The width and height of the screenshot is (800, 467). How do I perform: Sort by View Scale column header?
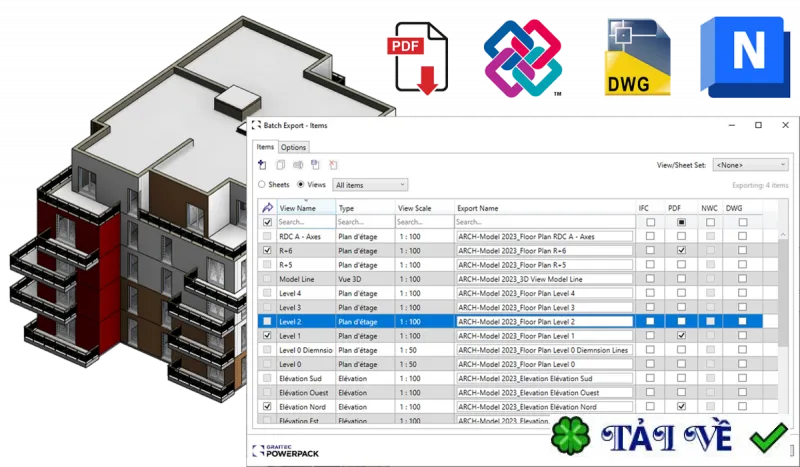(425, 208)
